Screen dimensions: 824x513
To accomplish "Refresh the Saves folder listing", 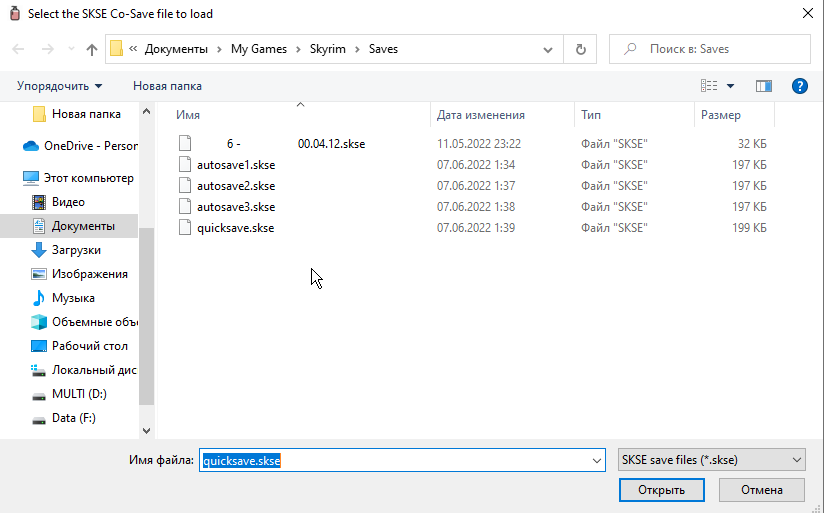I will pyautogui.click(x=581, y=49).
